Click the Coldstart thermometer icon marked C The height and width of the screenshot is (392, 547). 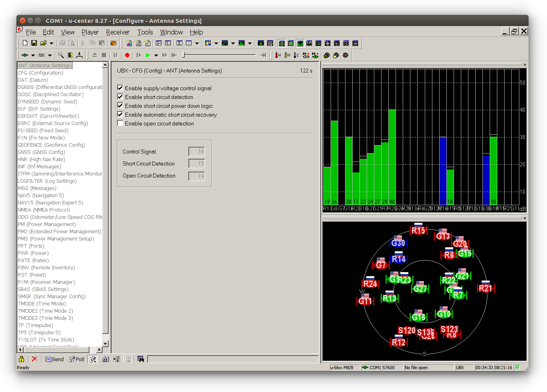tap(296, 55)
